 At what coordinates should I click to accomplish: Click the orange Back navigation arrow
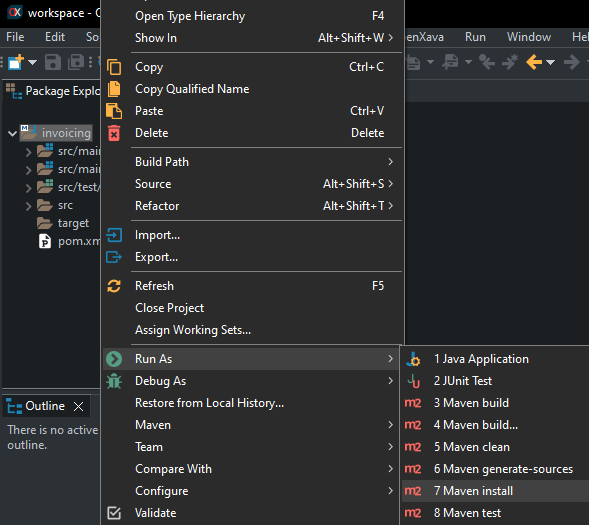[x=534, y=62]
